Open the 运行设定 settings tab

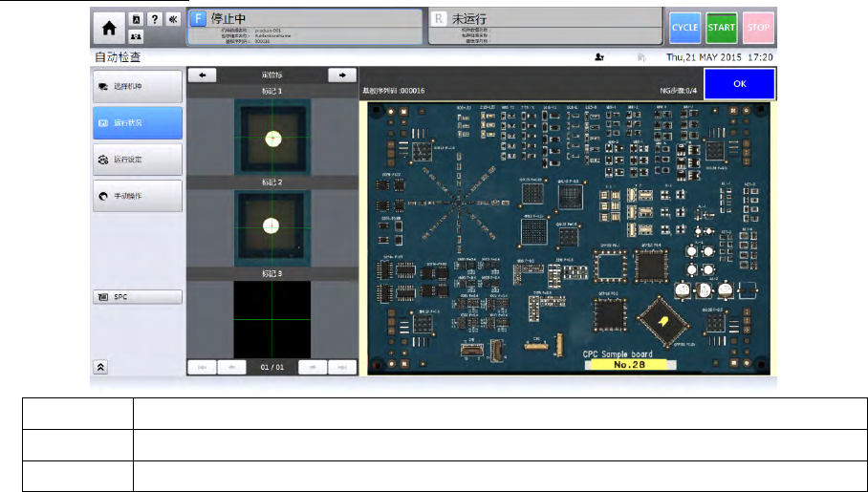pyautogui.click(x=137, y=160)
